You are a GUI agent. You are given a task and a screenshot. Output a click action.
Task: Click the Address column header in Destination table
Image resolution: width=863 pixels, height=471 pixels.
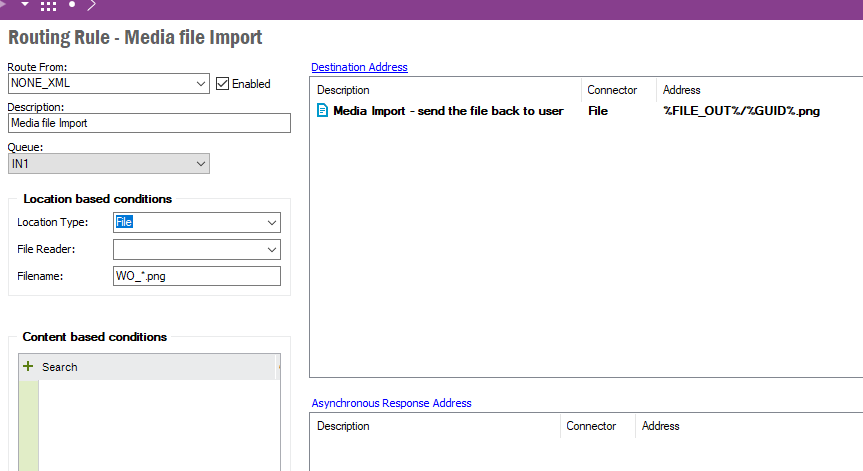tap(682, 90)
